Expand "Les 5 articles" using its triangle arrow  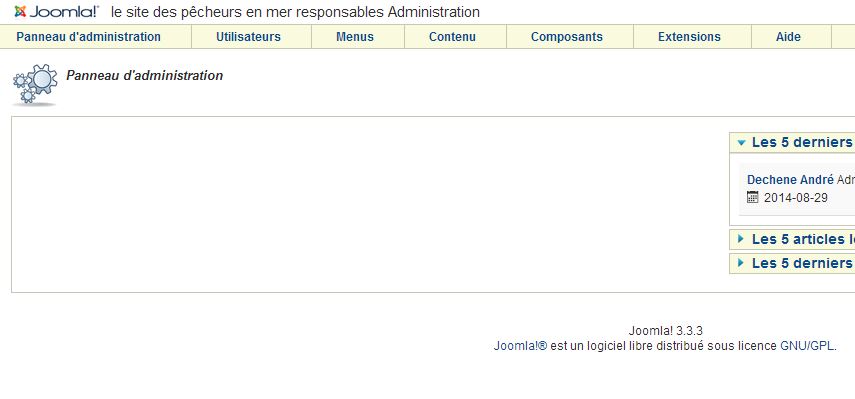(x=740, y=239)
